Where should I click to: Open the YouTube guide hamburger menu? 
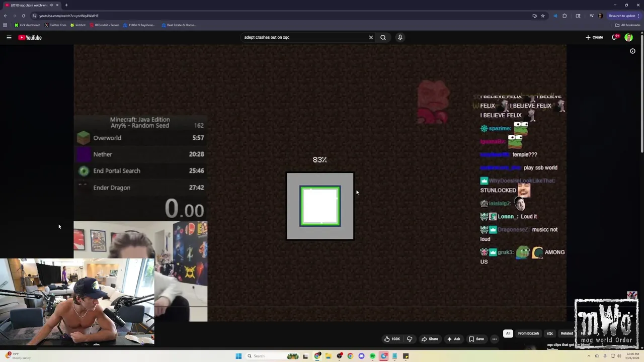[9, 37]
